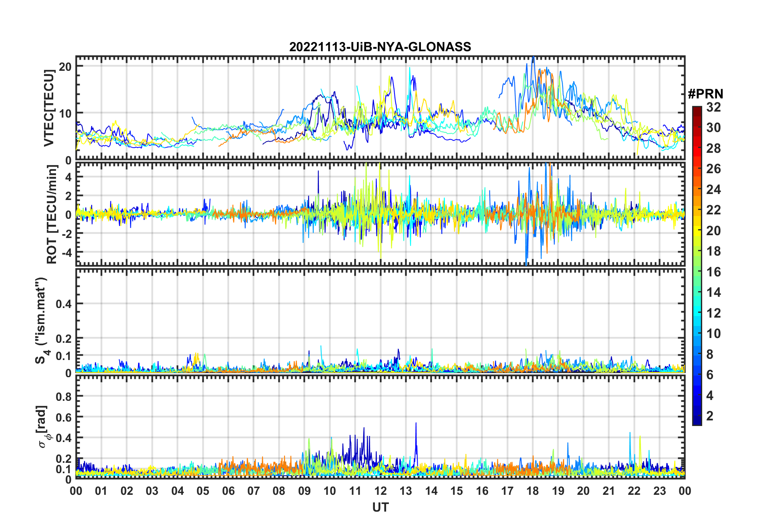The height and width of the screenshot is (532, 761).
Task: Click colorbar tick label 30
Action: (x=713, y=128)
